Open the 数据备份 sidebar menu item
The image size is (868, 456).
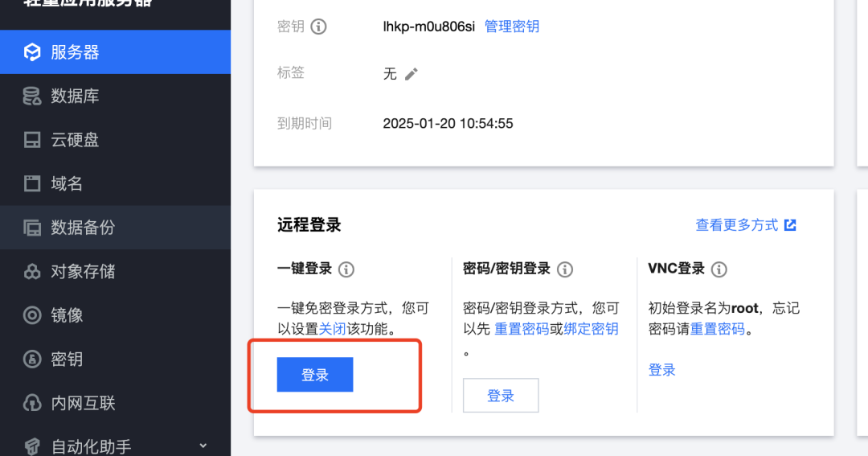pyautogui.click(x=83, y=228)
